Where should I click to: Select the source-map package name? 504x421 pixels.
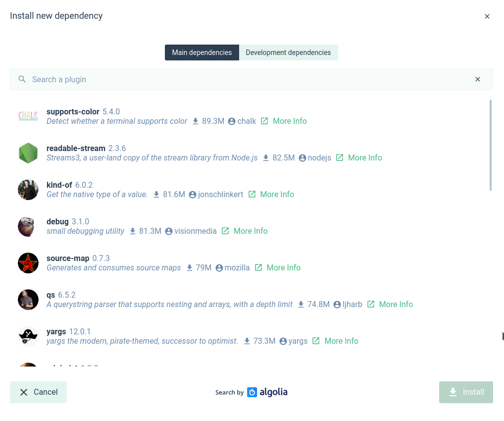pos(68,258)
